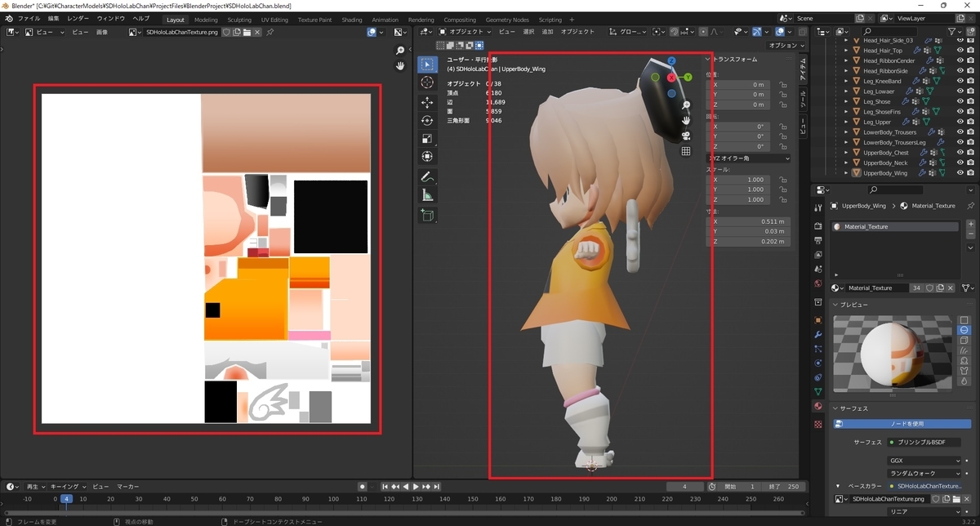Image resolution: width=980 pixels, height=526 pixels.
Task: Pin the properties editor context
Action: (x=970, y=206)
